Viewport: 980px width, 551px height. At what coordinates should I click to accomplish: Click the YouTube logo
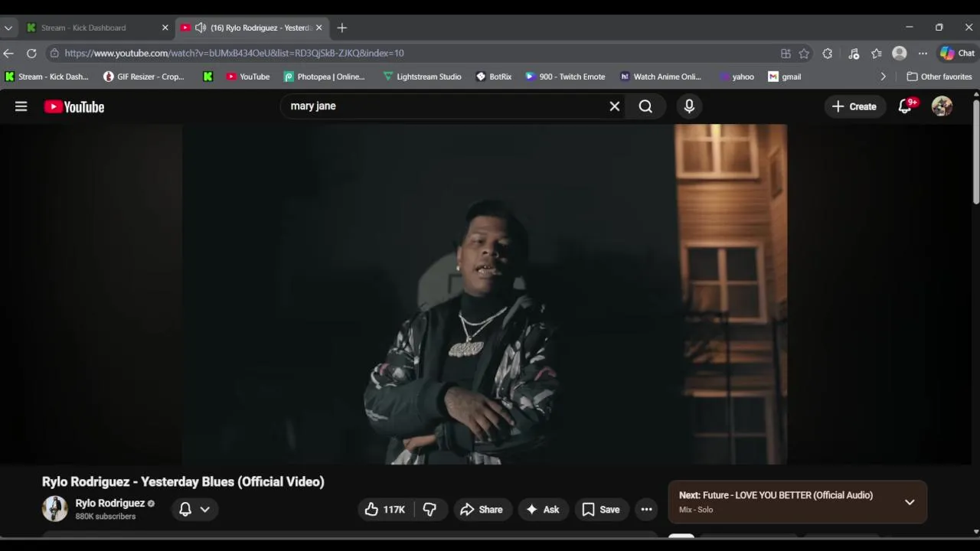pyautogui.click(x=74, y=107)
